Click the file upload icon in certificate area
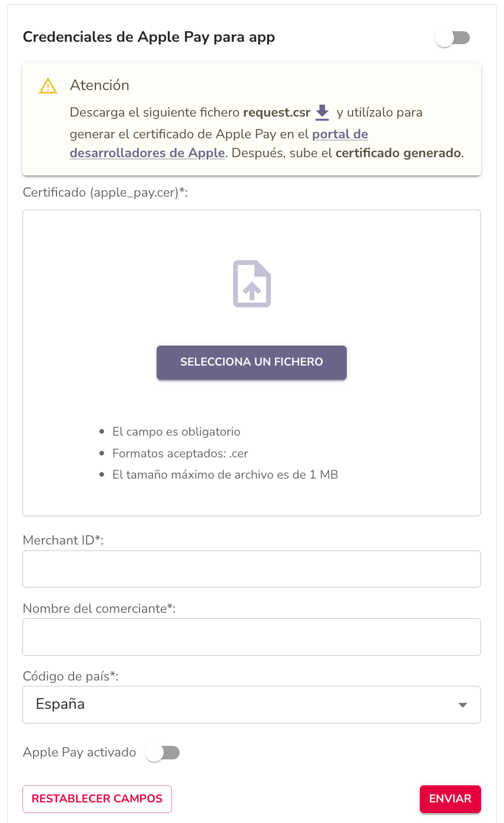Viewport: 504px width, 823px height. [x=251, y=283]
